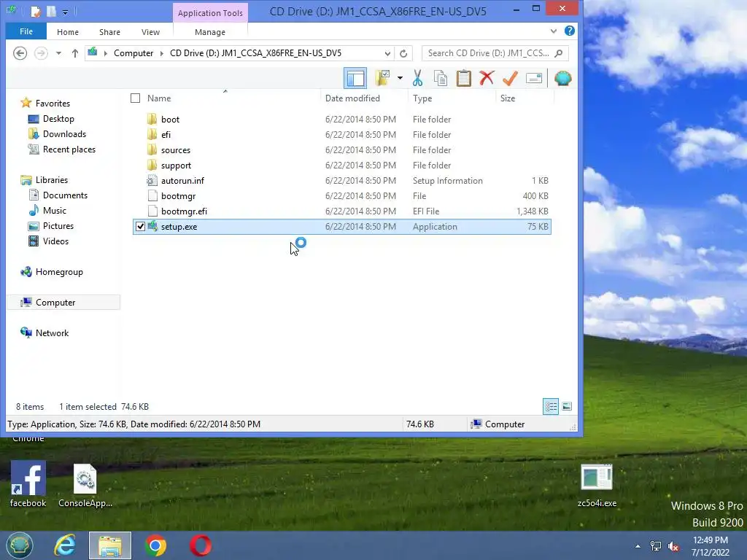747x560 pixels.
Task: Click the Start shell button on taskbar
Action: click(20, 545)
